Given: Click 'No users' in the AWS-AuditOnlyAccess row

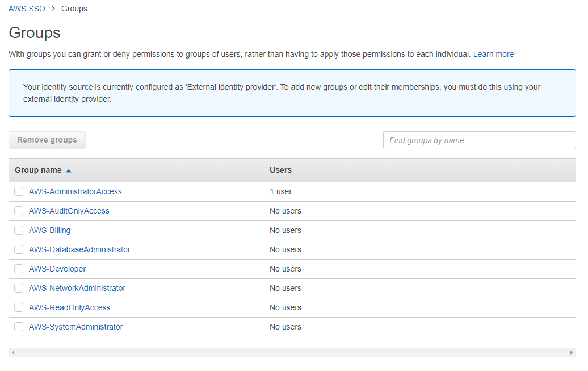Looking at the screenshot, I should tap(285, 211).
